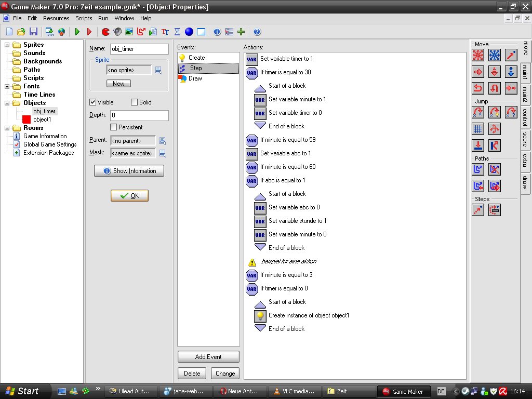Switch to the control actions tab

(x=525, y=117)
